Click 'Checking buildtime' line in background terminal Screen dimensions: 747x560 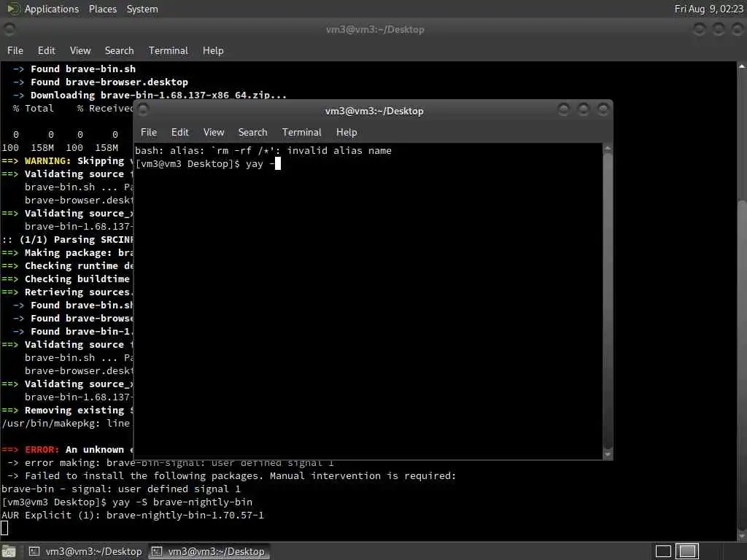(x=67, y=279)
